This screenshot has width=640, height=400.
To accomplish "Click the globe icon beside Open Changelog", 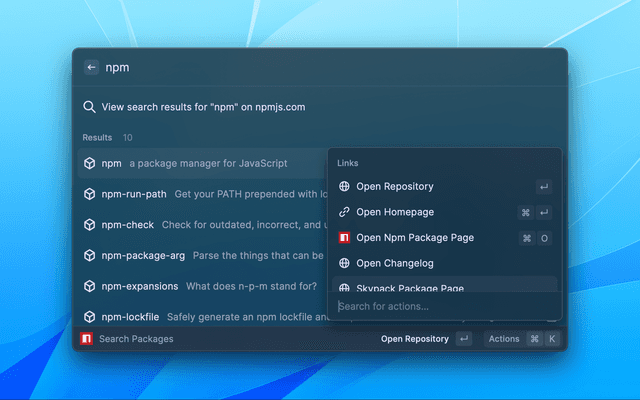I will 344,263.
